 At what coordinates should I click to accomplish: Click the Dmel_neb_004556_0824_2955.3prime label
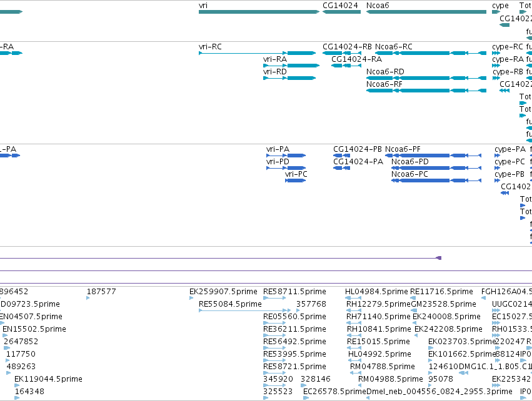coord(439,392)
